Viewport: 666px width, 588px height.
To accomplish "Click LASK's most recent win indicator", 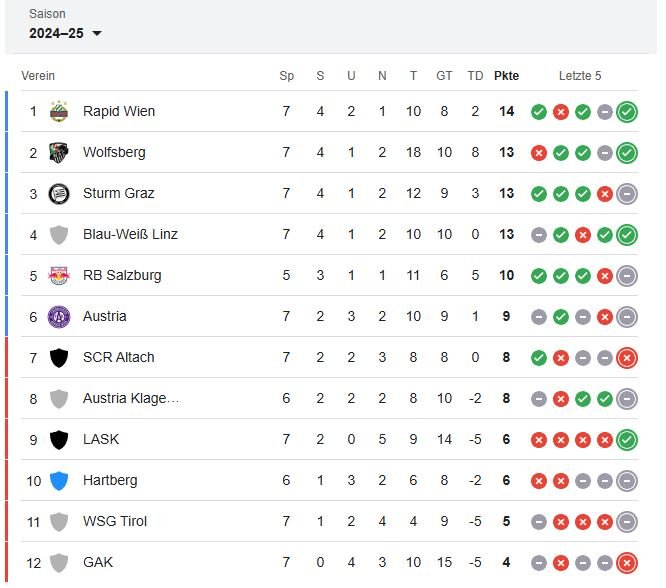I will click(627, 440).
